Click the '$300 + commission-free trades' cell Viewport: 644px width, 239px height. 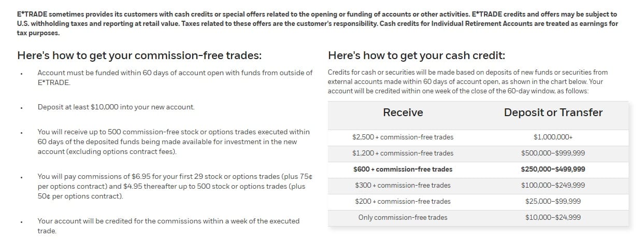tap(403, 186)
